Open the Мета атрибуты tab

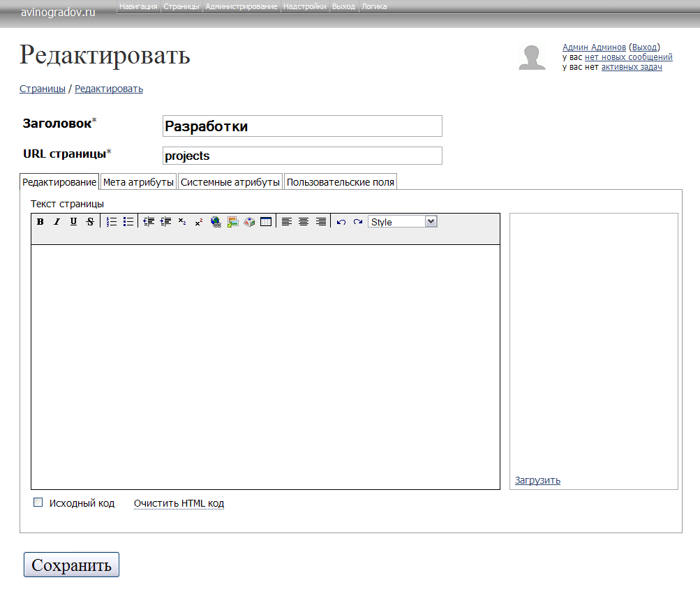pos(138,182)
